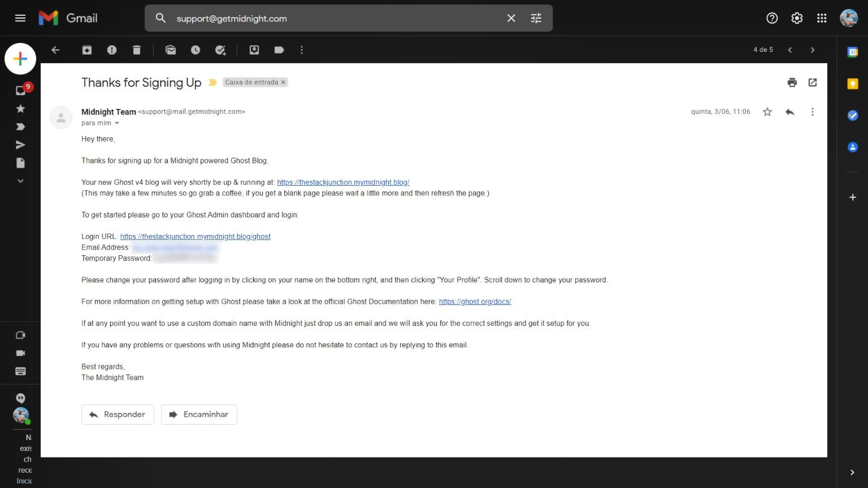Viewport: 868px width, 488px height.
Task: Click the sender name Midnight Team
Action: pyautogui.click(x=108, y=112)
